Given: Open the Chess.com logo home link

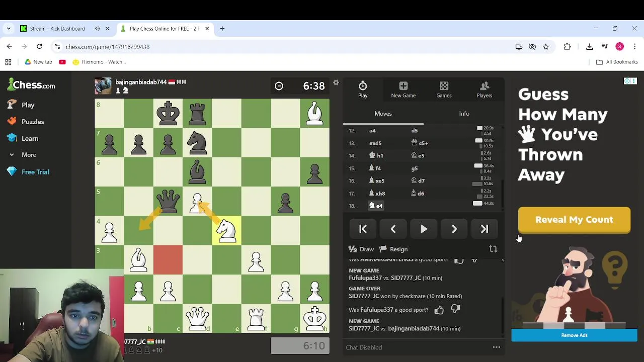Looking at the screenshot, I should (31, 85).
